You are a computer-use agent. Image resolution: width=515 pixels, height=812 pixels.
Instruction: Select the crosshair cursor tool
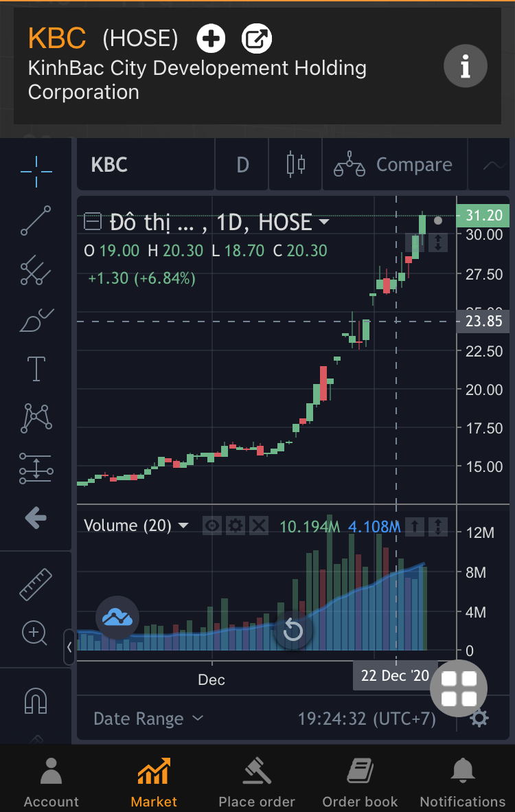tap(36, 171)
